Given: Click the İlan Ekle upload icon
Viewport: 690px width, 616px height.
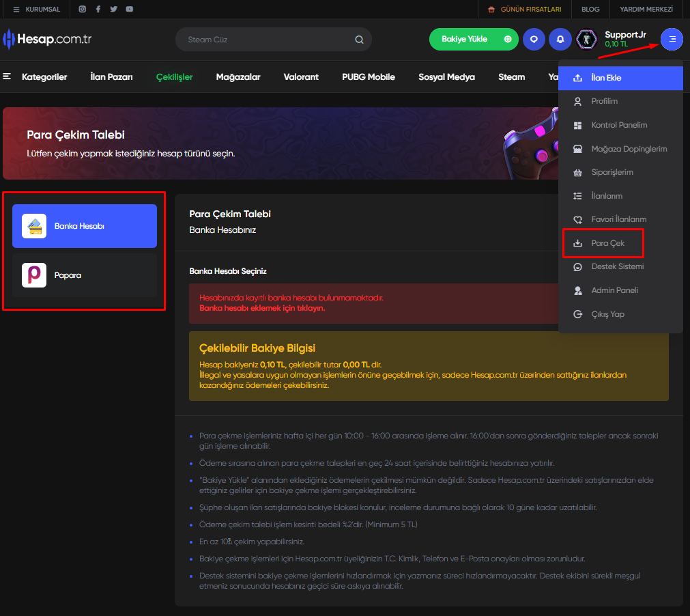Looking at the screenshot, I should click(x=578, y=78).
